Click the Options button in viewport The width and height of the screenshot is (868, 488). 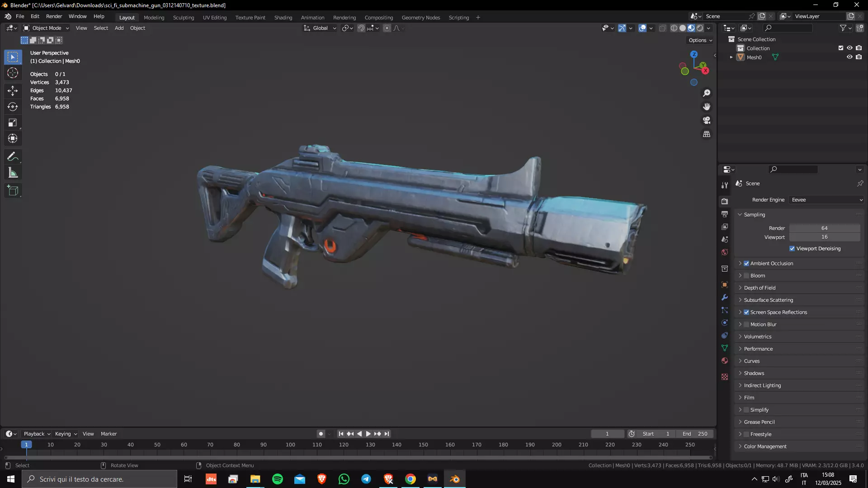click(x=700, y=40)
